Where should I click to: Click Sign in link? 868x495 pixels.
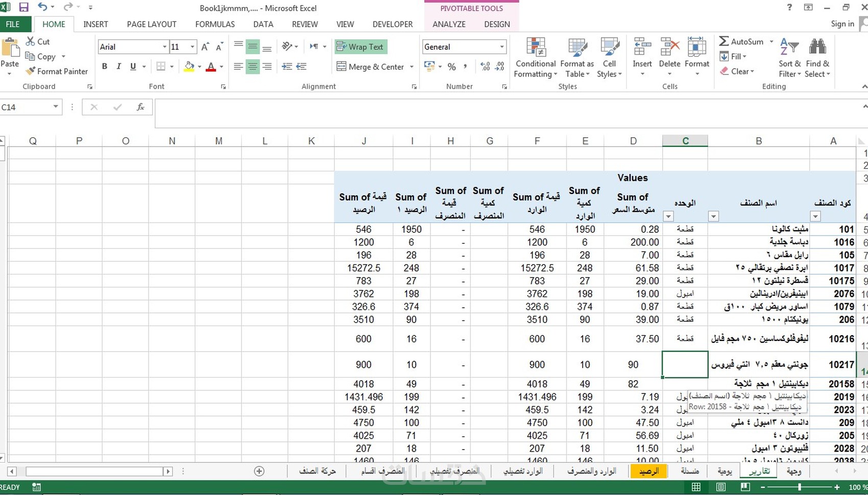pyautogui.click(x=842, y=23)
